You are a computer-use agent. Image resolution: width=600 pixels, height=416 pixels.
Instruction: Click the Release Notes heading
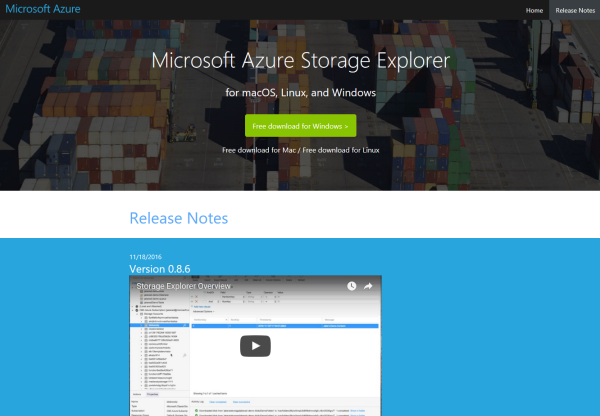[x=179, y=218]
